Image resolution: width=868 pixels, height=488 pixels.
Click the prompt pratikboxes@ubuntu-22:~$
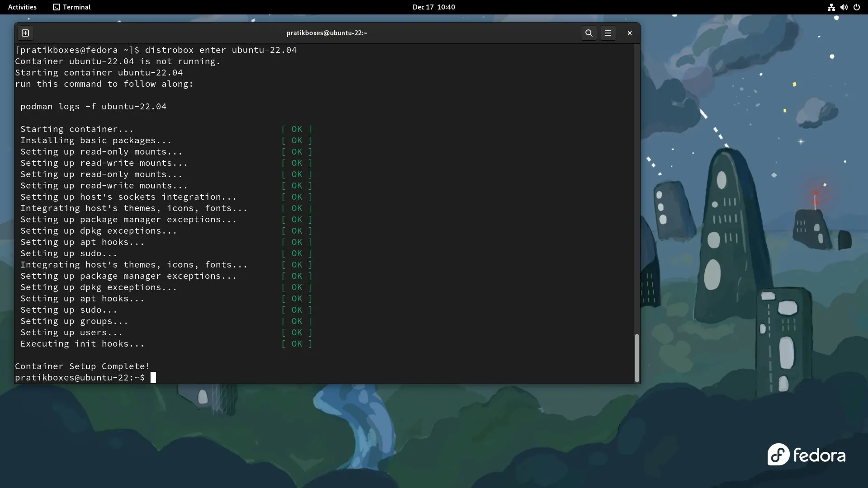80,378
